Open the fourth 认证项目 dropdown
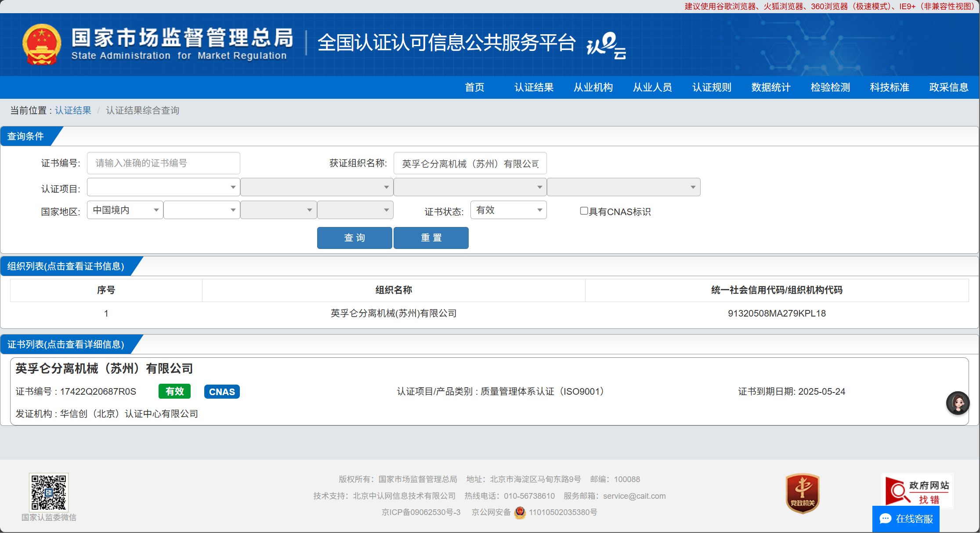 point(624,187)
